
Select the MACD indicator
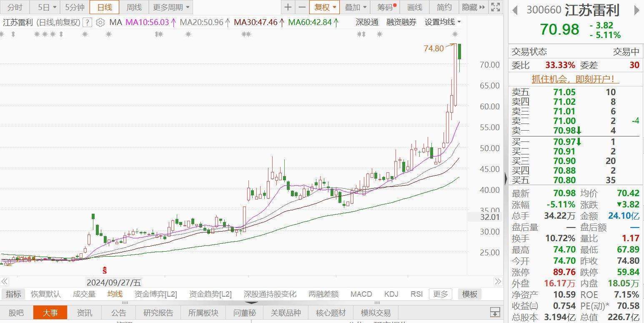(x=361, y=294)
